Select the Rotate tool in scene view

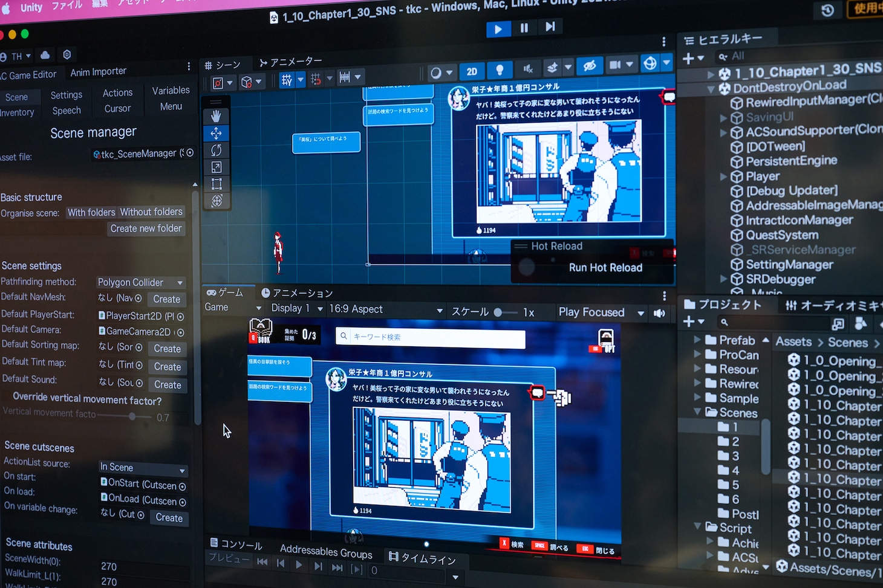(216, 150)
